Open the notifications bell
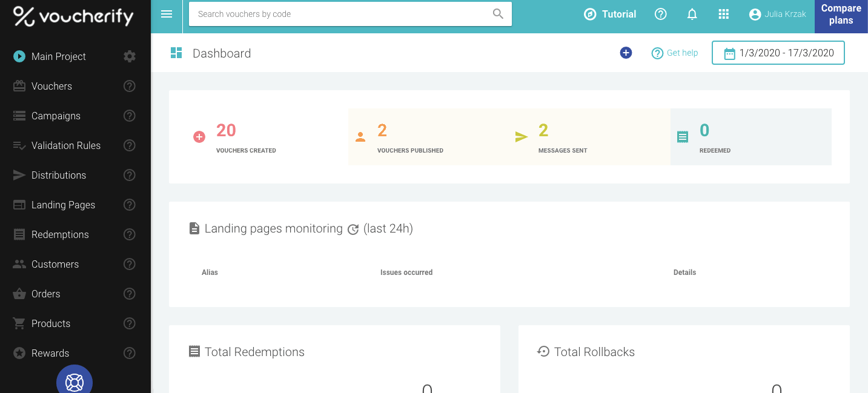This screenshot has height=393, width=868. click(692, 15)
